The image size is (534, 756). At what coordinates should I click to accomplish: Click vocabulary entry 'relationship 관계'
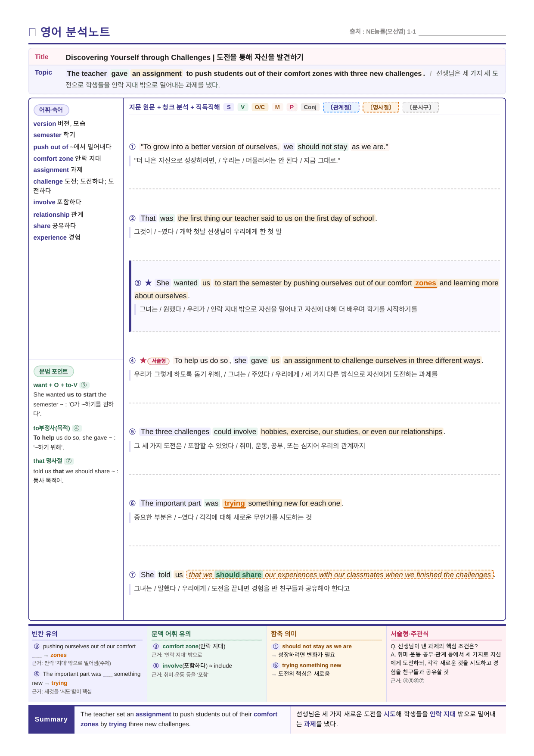pyautogui.click(x=58, y=215)
